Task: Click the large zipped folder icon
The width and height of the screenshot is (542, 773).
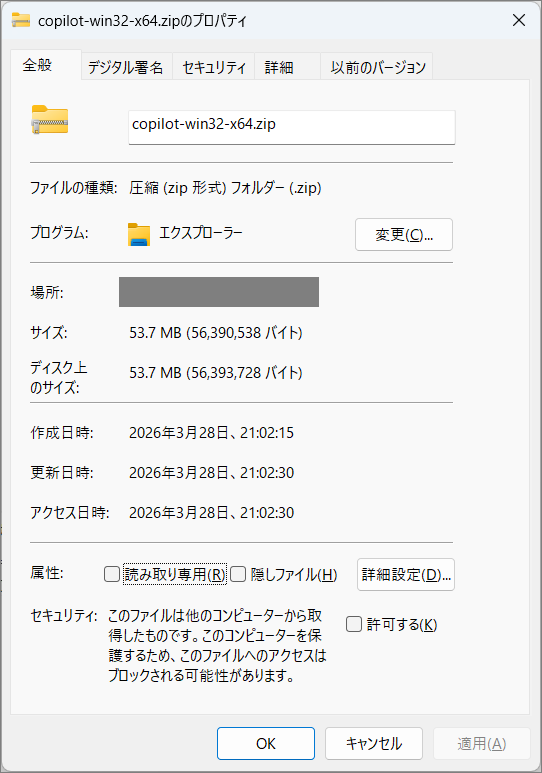Action: tap(50, 120)
